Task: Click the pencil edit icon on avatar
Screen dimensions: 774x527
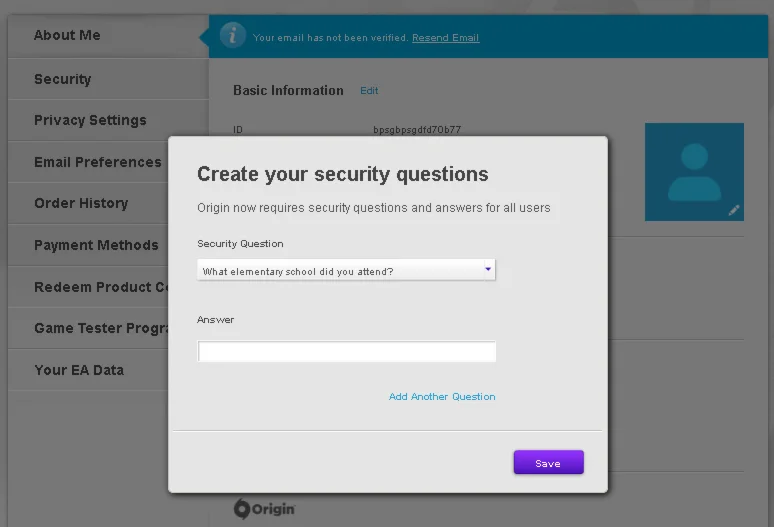Action: click(x=734, y=210)
